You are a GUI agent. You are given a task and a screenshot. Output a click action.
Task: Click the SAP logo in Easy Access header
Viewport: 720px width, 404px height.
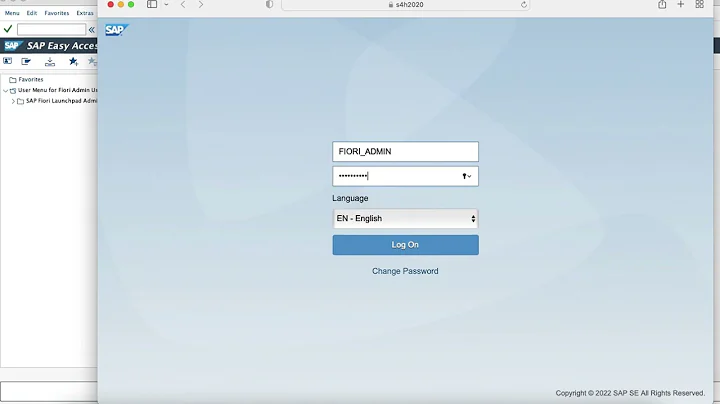pyautogui.click(x=12, y=45)
